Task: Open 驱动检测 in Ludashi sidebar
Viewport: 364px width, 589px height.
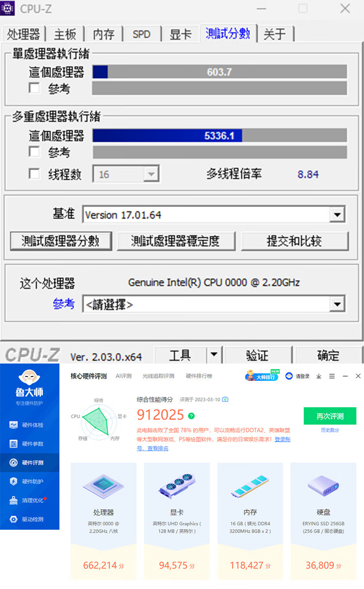Action: click(29, 519)
